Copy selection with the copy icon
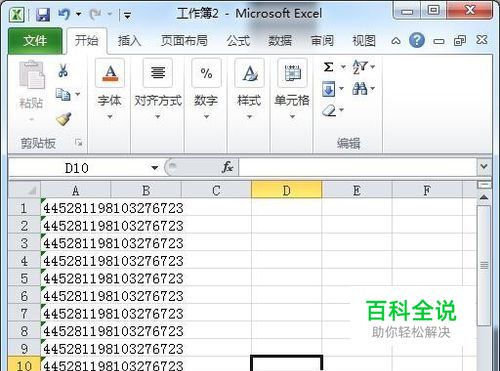This screenshot has height=371, width=500. [x=63, y=95]
